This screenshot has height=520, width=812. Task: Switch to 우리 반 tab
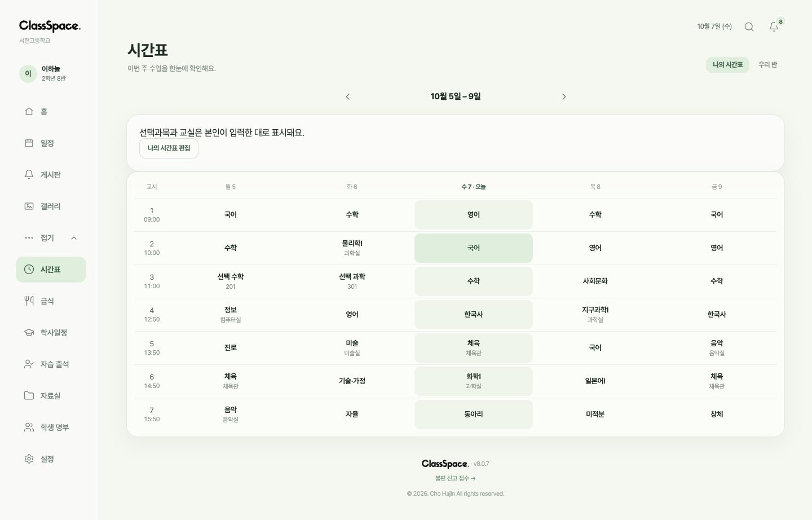pos(767,65)
